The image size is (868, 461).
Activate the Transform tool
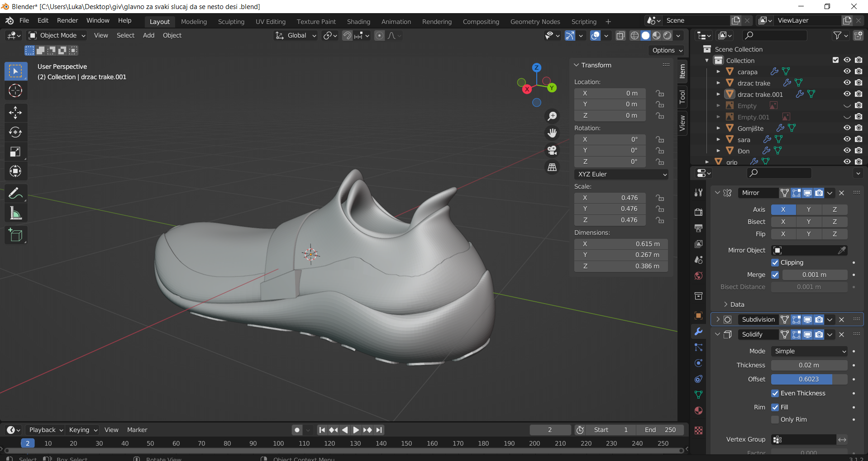[x=16, y=171]
